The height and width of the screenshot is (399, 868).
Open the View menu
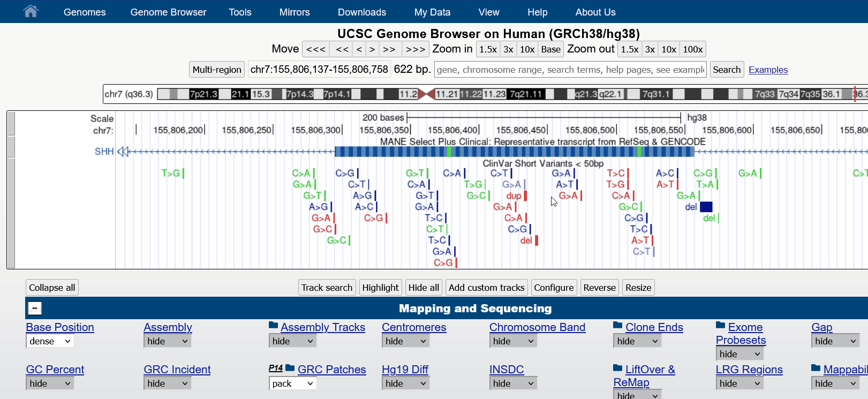coord(489,12)
